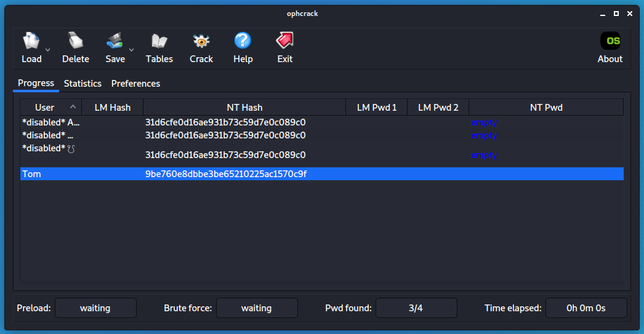
Task: Click the Load toolbar icon
Action: point(31,42)
